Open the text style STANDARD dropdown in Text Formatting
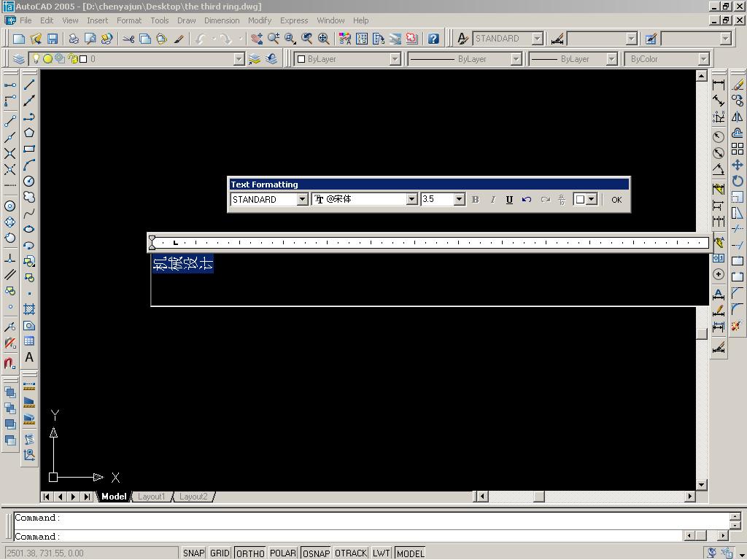Screen dimensions: 747x560 click(302, 200)
